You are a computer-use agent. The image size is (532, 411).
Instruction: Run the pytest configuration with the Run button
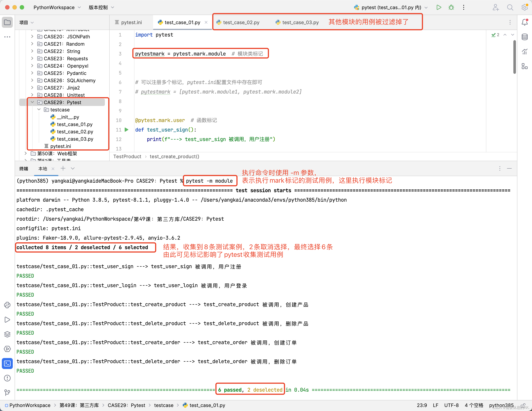[x=439, y=7]
